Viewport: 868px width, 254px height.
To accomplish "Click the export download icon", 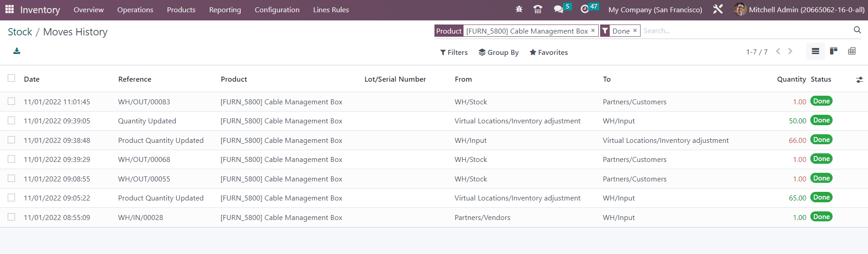I will 17,51.
